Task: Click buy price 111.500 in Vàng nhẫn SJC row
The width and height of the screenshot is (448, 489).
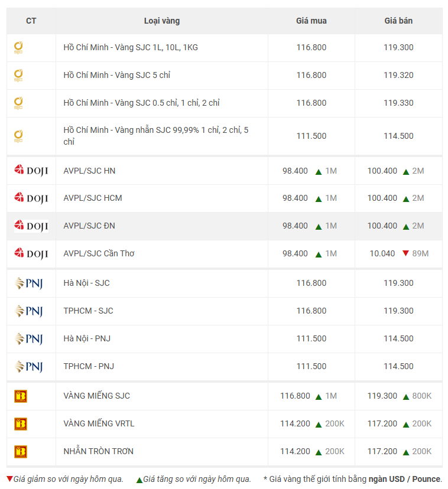Action: [x=311, y=136]
